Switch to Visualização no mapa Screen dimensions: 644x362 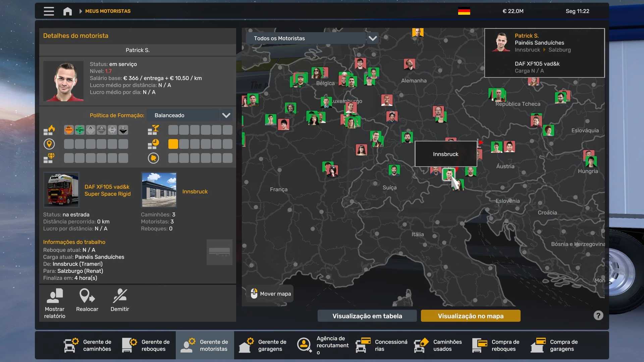click(x=470, y=316)
